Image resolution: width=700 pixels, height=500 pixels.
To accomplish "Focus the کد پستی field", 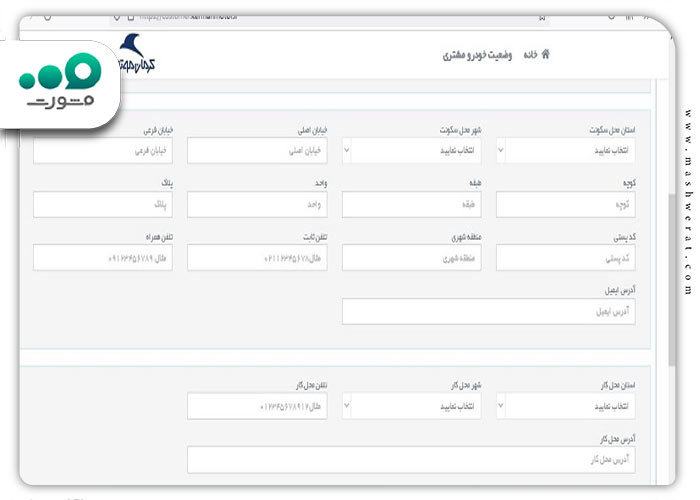I will [566, 258].
